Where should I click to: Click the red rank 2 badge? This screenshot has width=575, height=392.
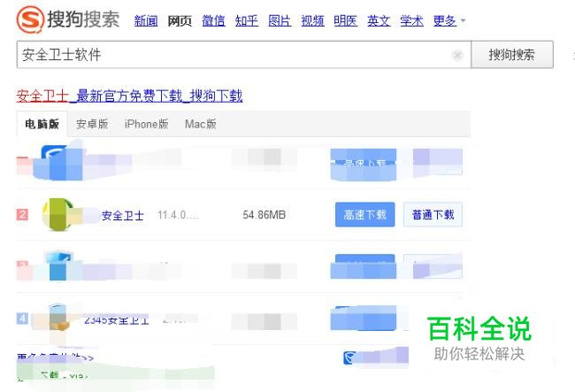[x=22, y=214]
